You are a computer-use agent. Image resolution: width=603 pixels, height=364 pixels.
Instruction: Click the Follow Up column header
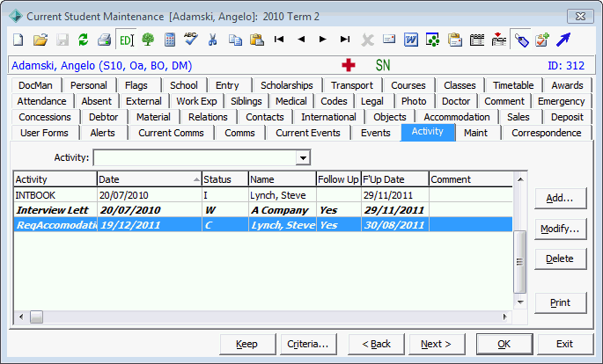pos(338,179)
